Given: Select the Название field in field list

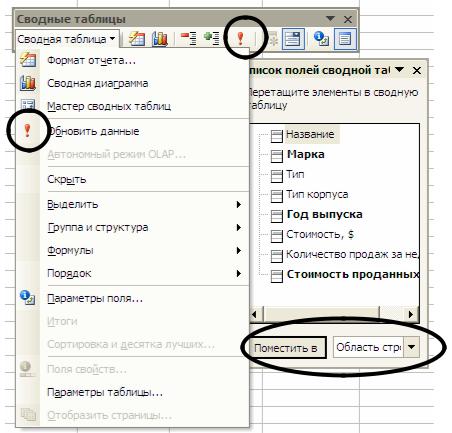Looking at the screenshot, I should tap(310, 134).
